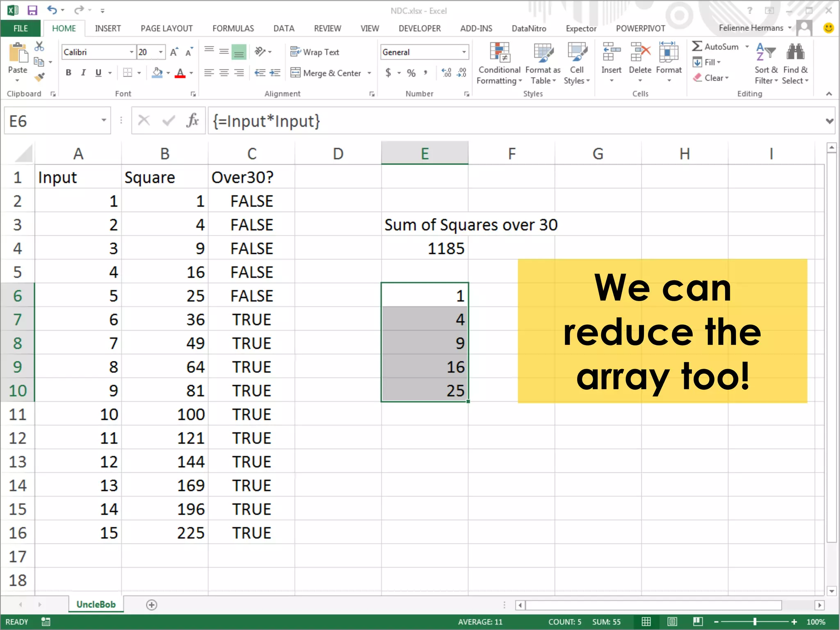Click the Cancel X in formula bar
The height and width of the screenshot is (630, 840).
click(144, 121)
